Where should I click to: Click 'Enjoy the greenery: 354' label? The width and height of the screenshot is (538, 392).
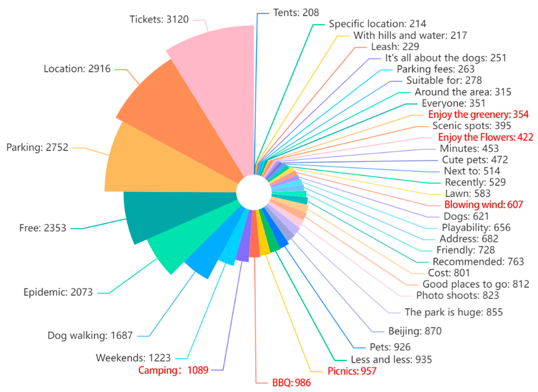coord(478,115)
